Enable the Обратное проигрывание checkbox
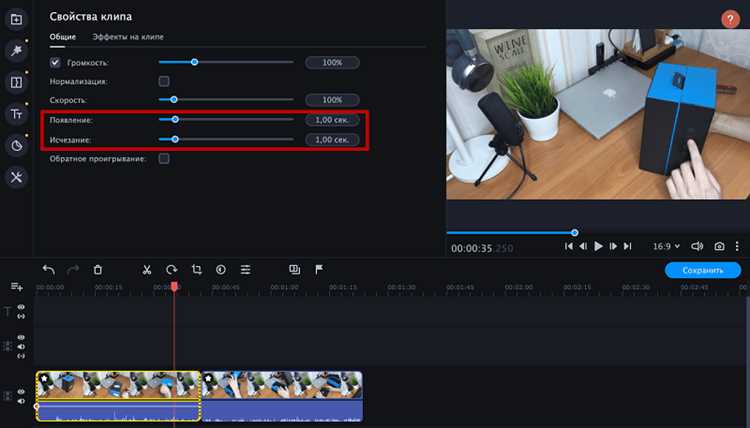Viewport: 750px width, 428px height. click(164, 159)
